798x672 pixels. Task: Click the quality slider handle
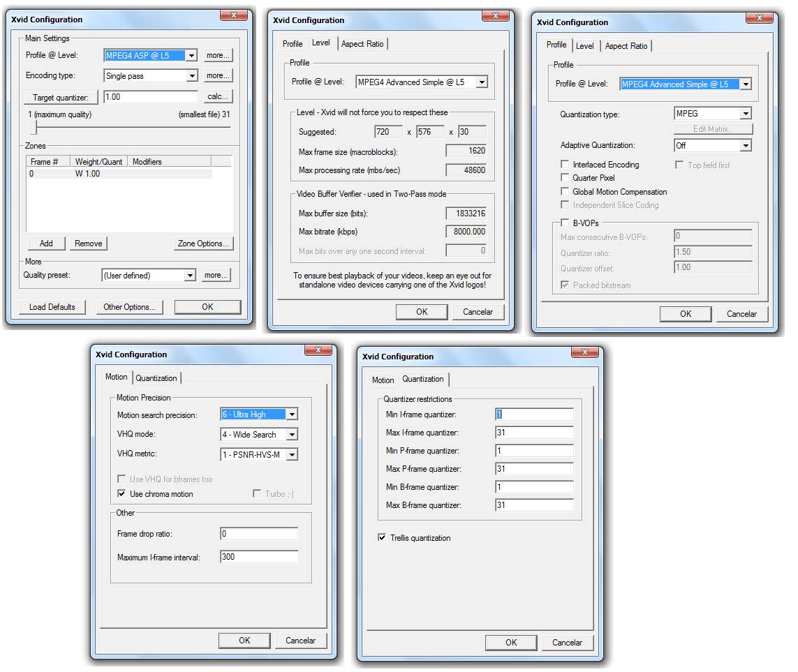point(34,127)
